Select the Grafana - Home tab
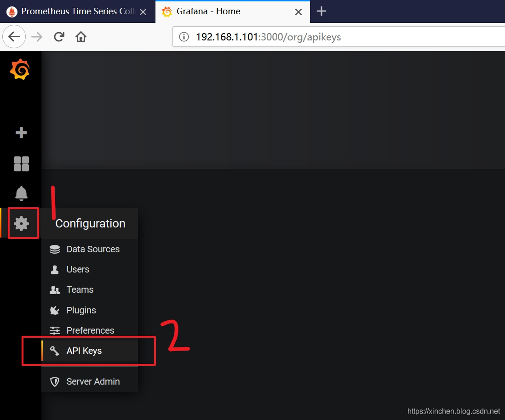The width and height of the screenshot is (505, 420). click(x=233, y=11)
